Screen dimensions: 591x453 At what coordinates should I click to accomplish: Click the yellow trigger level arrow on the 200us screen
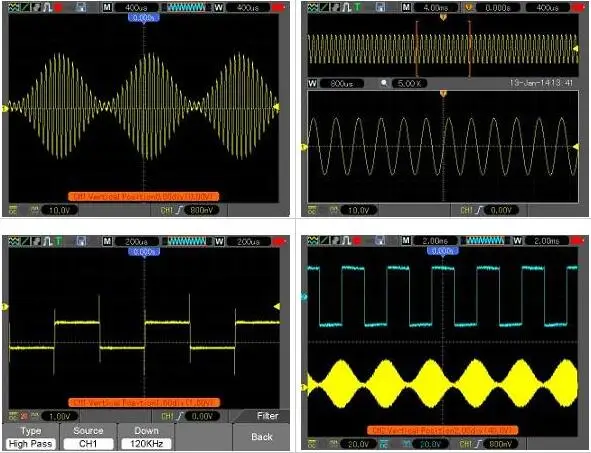(276, 306)
